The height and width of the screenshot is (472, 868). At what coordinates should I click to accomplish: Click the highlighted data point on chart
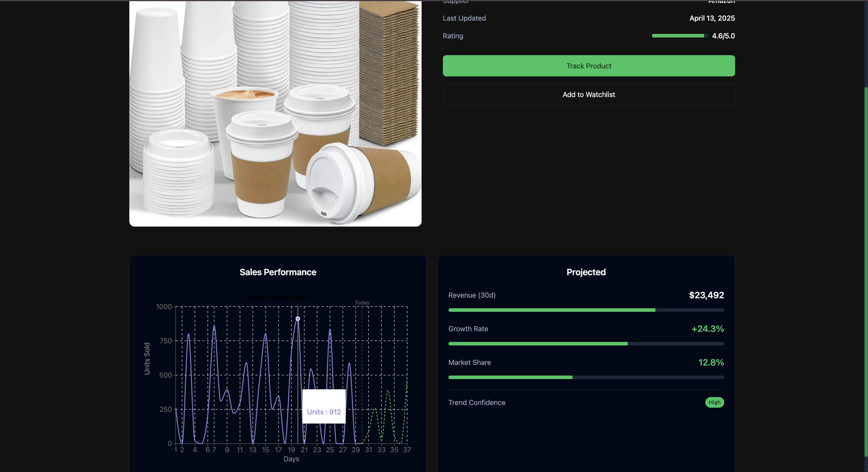pos(298,319)
